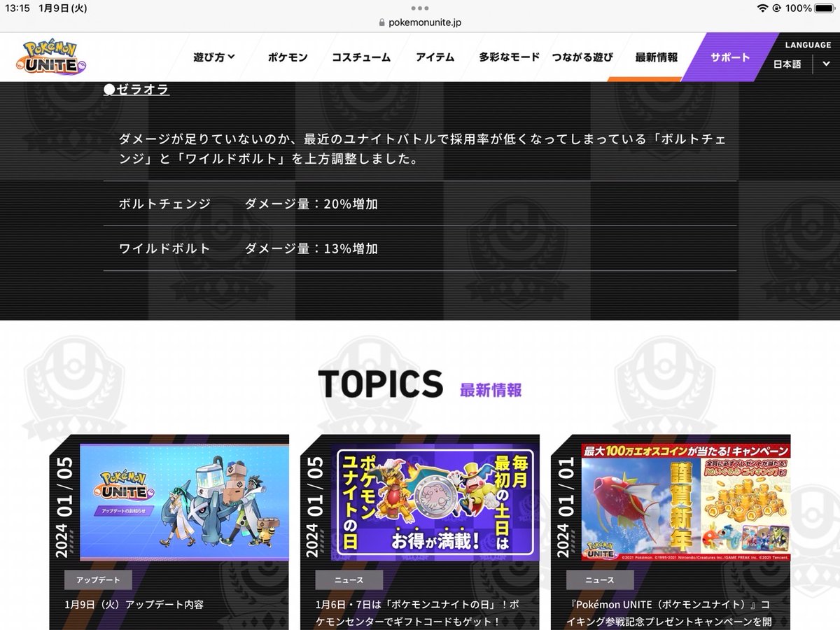Click the ボルトチェンジ row label
840x630 pixels.
(164, 204)
